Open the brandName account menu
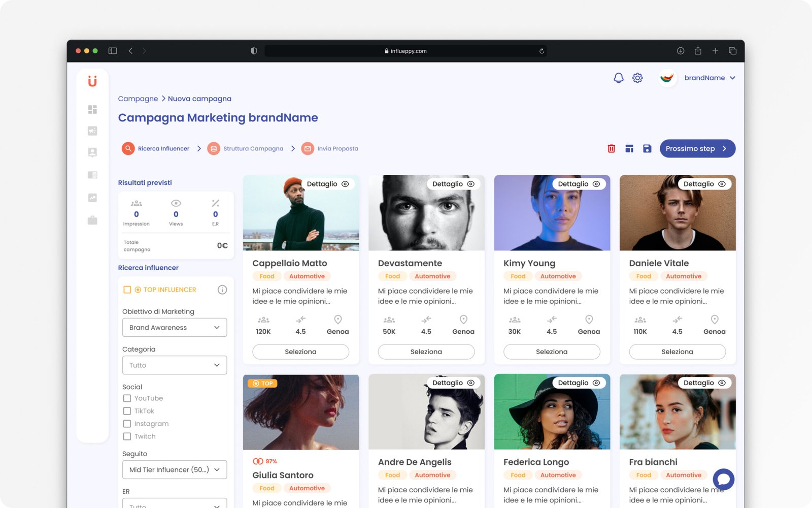The image size is (812, 508). pos(709,78)
